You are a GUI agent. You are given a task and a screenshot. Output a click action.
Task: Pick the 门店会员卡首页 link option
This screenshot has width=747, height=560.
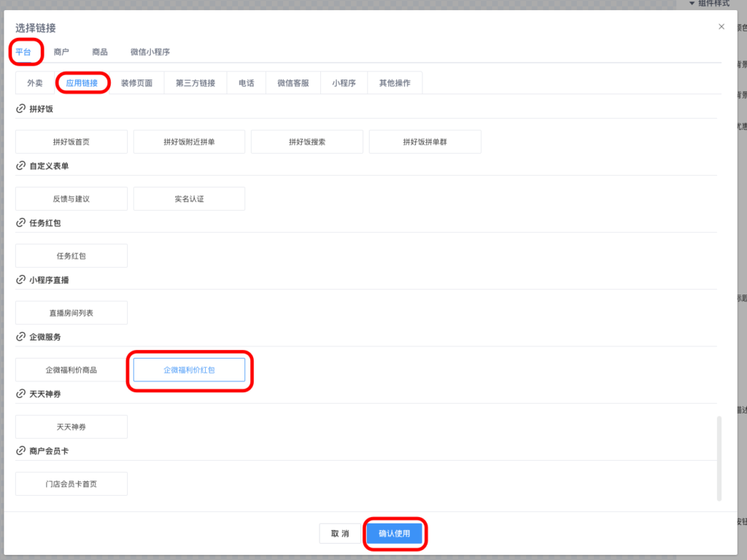pyautogui.click(x=71, y=483)
